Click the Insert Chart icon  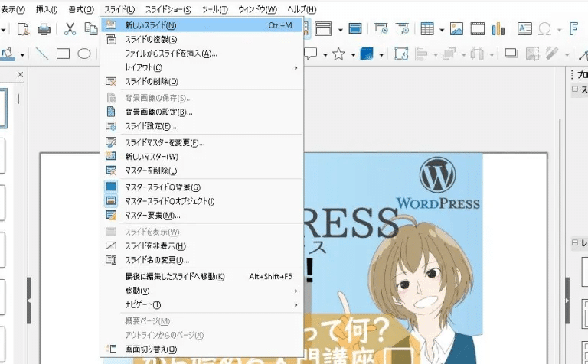tap(498, 29)
